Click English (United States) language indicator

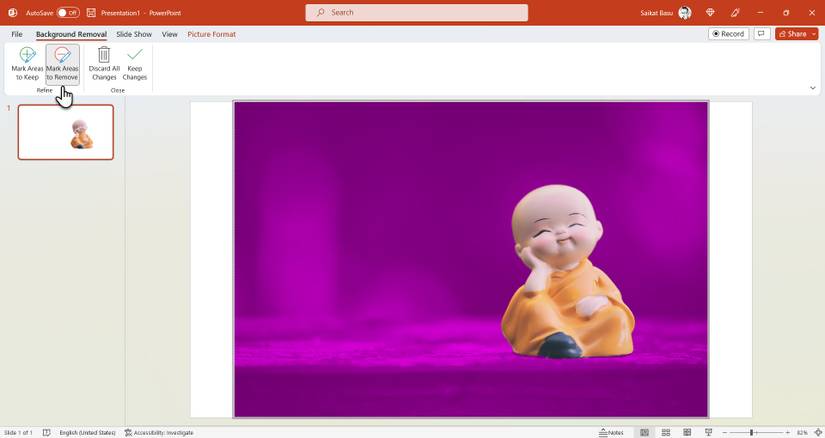point(87,433)
